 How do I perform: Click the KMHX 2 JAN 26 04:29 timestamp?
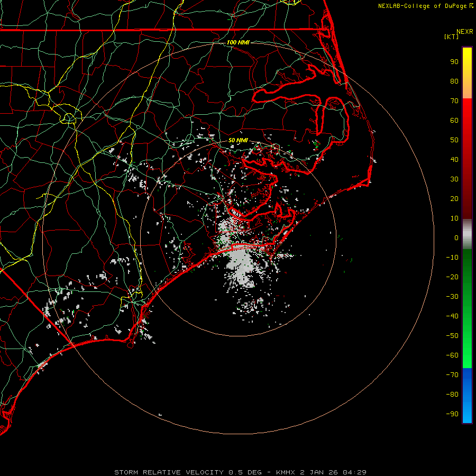coord(321,472)
